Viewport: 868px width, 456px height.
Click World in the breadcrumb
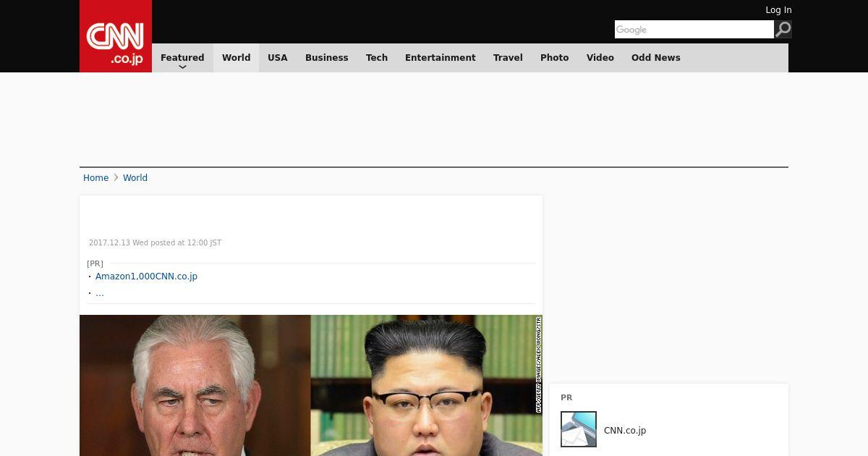pos(135,178)
